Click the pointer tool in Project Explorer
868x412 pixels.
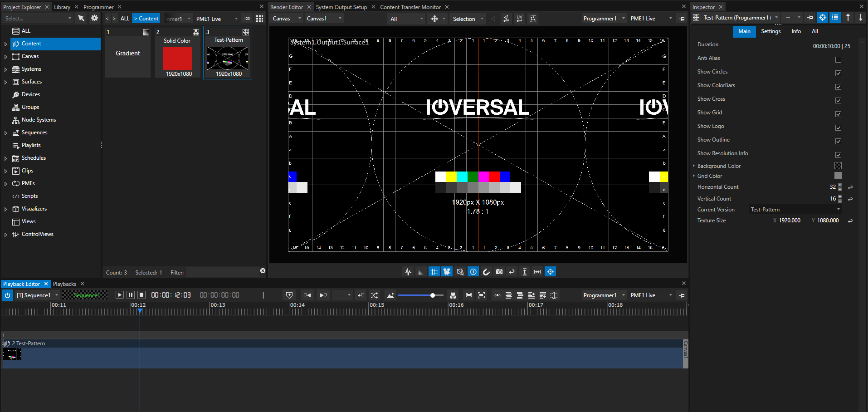(81, 18)
